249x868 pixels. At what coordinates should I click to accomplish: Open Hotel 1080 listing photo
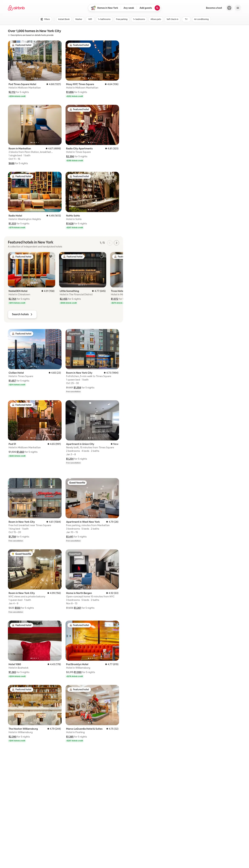pos(35,641)
